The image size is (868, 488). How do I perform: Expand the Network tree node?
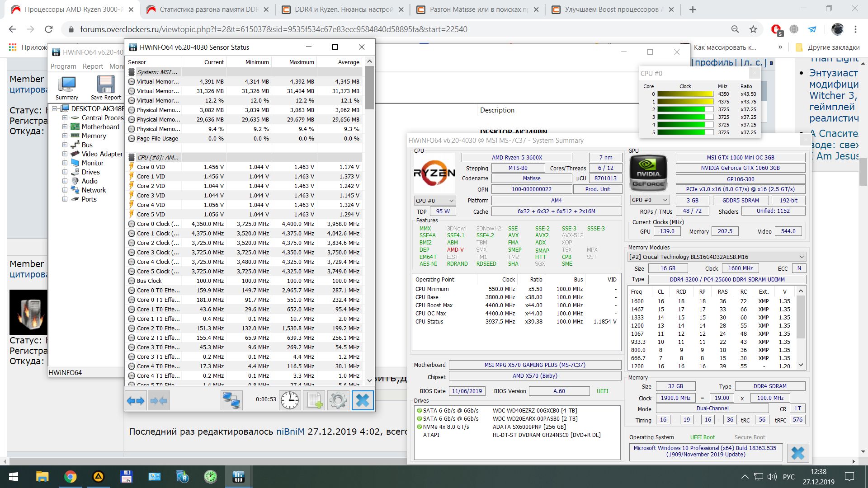coord(65,190)
